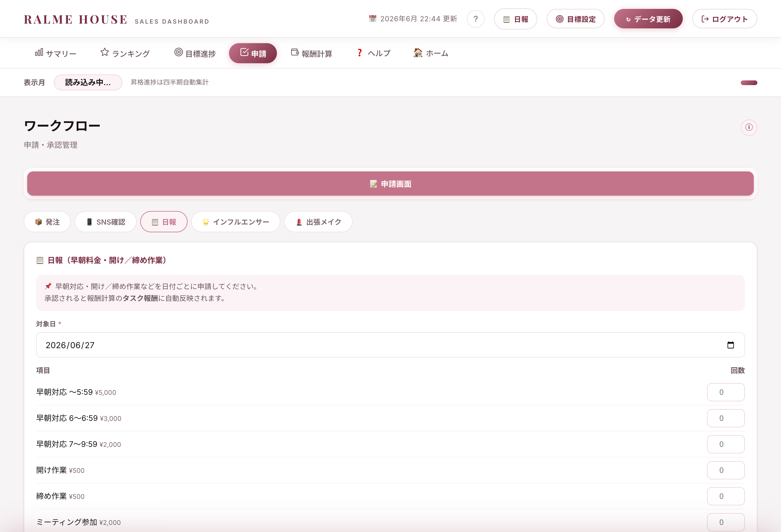Click count field for 開け作業
The image size is (781, 532).
(726, 470)
